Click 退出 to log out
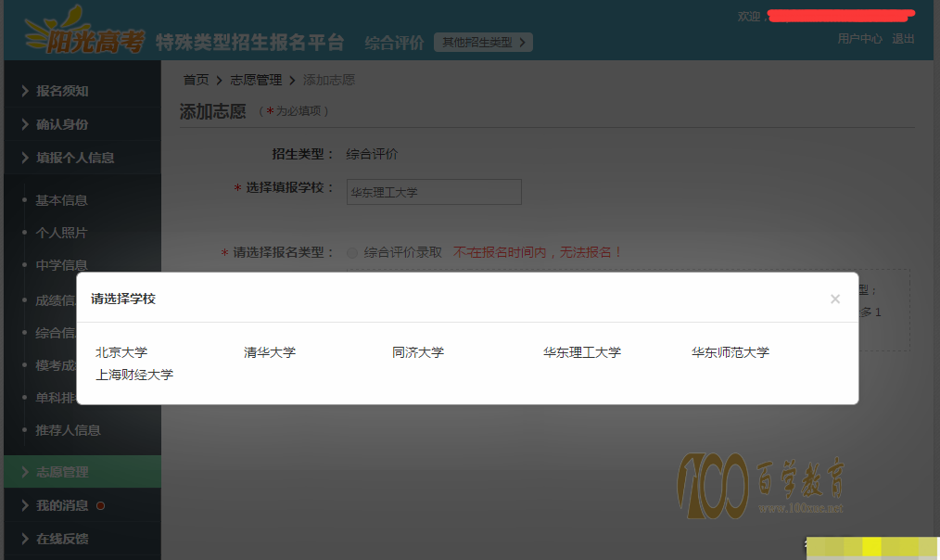The image size is (940, 560). [x=903, y=39]
